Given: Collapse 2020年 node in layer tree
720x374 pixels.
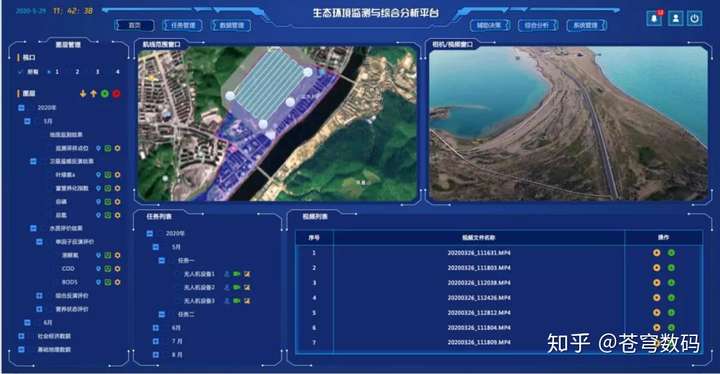Looking at the screenshot, I should [x=22, y=108].
